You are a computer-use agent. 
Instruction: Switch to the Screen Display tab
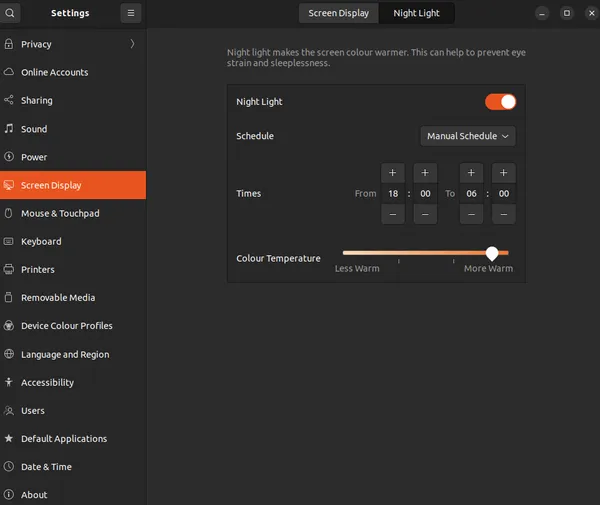pyautogui.click(x=339, y=13)
